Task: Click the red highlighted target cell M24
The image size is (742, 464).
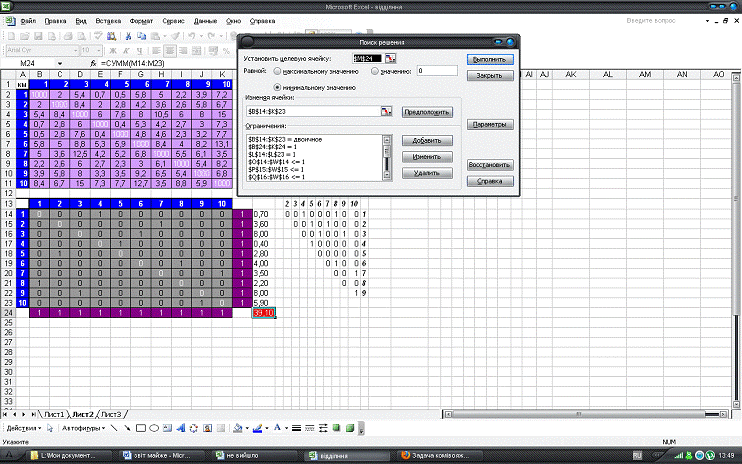Action: [263, 314]
